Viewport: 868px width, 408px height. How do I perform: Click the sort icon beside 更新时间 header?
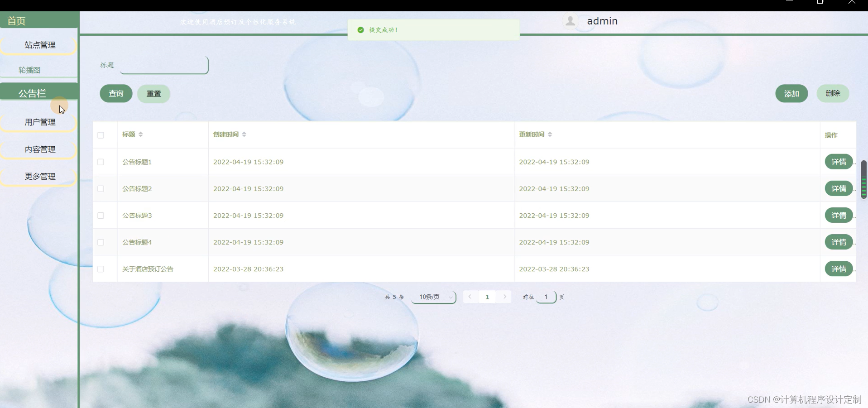coord(550,134)
